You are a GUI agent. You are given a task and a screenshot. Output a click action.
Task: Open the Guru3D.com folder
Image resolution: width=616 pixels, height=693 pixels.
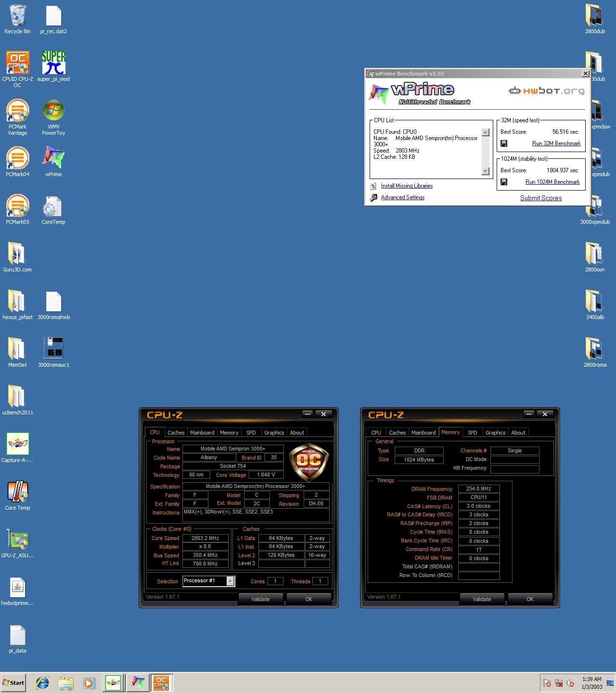[17, 257]
